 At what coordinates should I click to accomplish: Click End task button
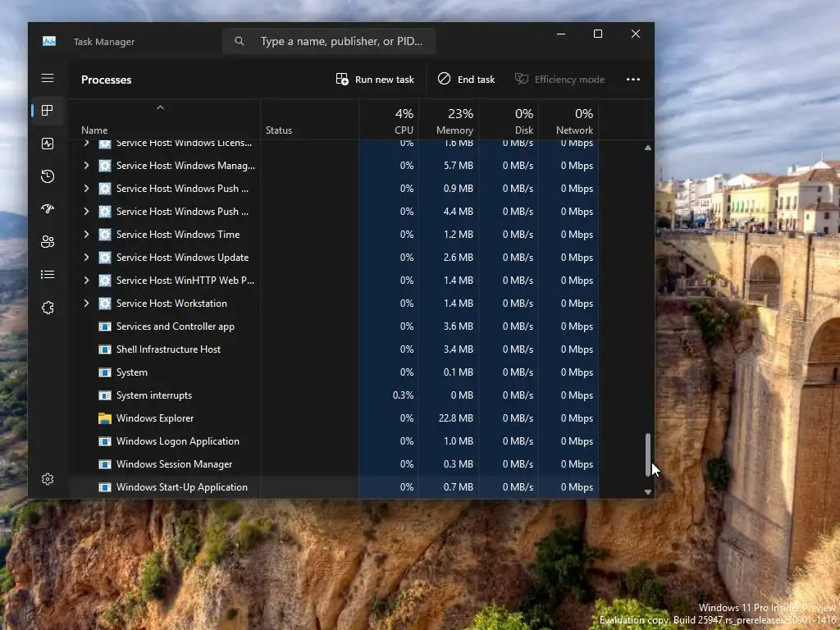[466, 80]
